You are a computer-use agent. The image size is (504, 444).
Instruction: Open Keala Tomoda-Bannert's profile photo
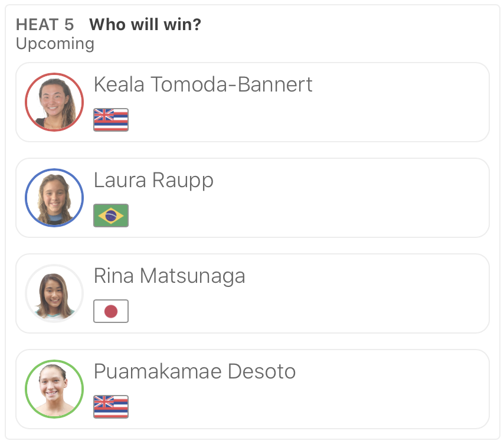tap(54, 102)
